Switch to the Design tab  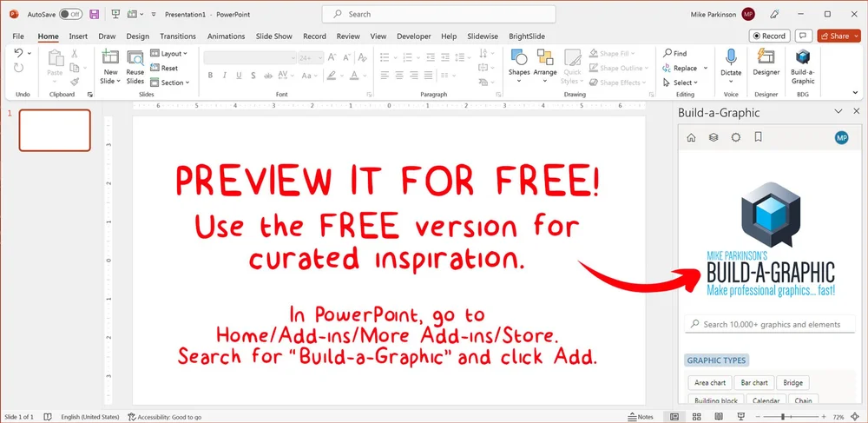coord(137,36)
